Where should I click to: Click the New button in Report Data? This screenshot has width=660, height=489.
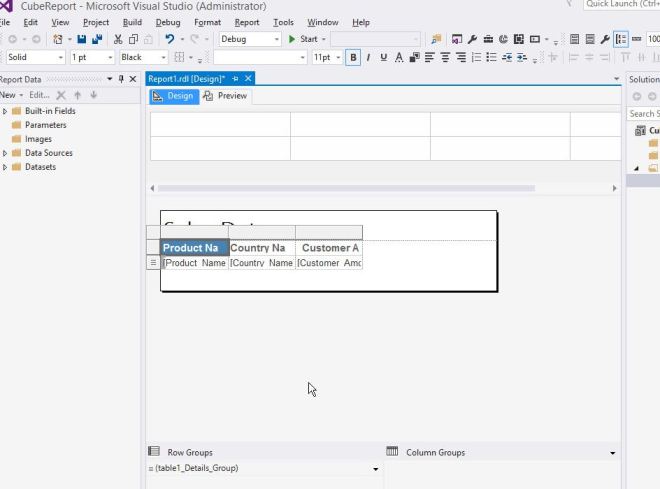[x=10, y=95]
